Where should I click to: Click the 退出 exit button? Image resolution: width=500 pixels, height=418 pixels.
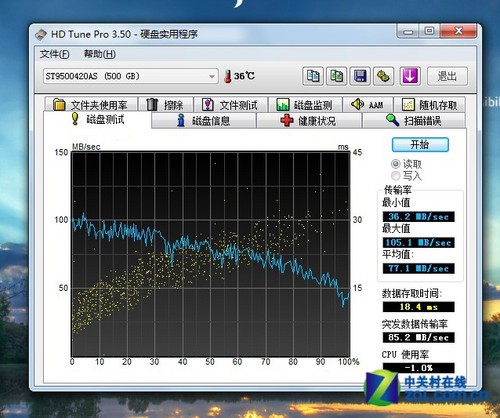pos(447,76)
